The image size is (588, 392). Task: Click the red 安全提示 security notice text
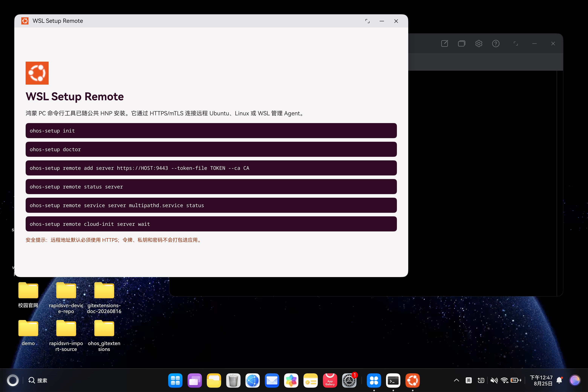(114, 240)
